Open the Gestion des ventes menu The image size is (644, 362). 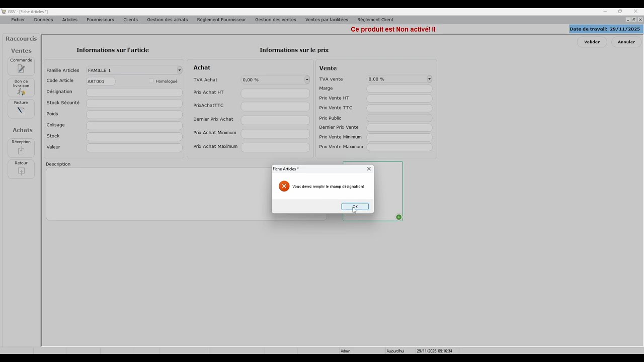coord(276,20)
